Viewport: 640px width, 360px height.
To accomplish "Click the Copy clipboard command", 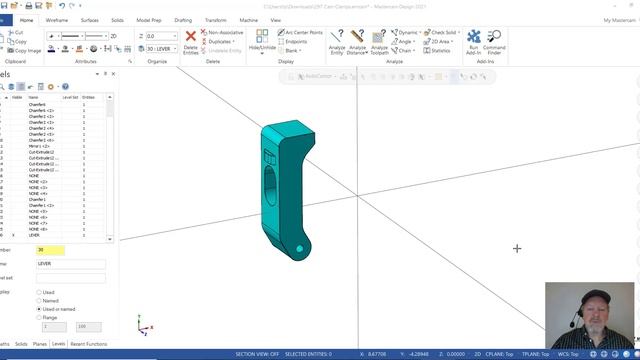I will click(x=17, y=42).
